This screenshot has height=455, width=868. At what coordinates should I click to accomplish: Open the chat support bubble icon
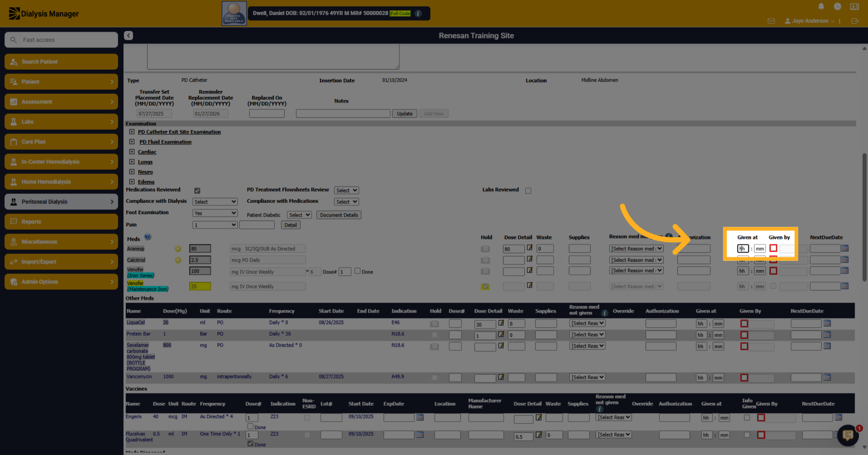tap(848, 435)
